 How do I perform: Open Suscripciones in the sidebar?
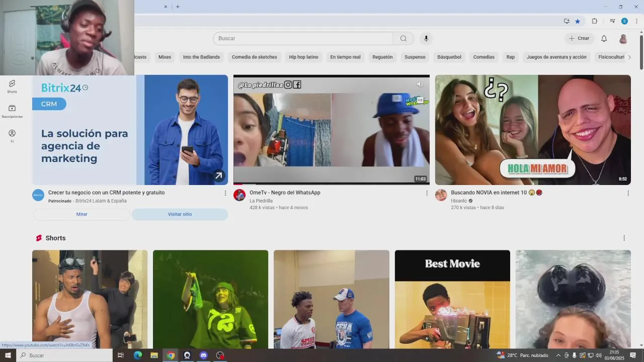tap(12, 112)
